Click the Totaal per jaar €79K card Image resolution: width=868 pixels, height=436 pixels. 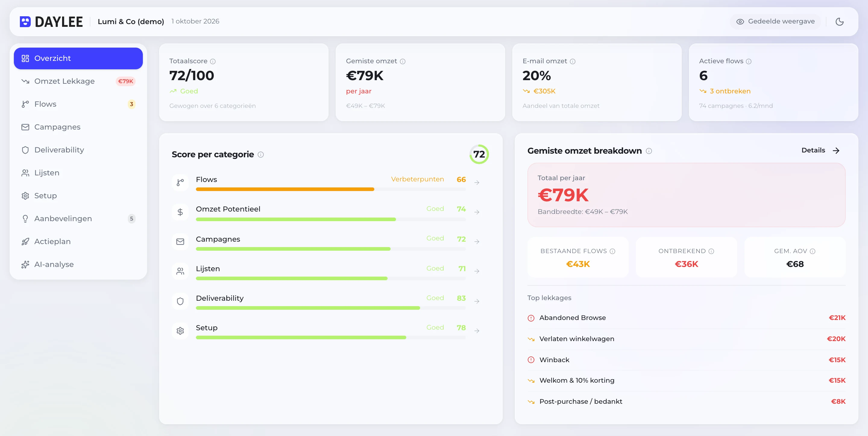686,195
